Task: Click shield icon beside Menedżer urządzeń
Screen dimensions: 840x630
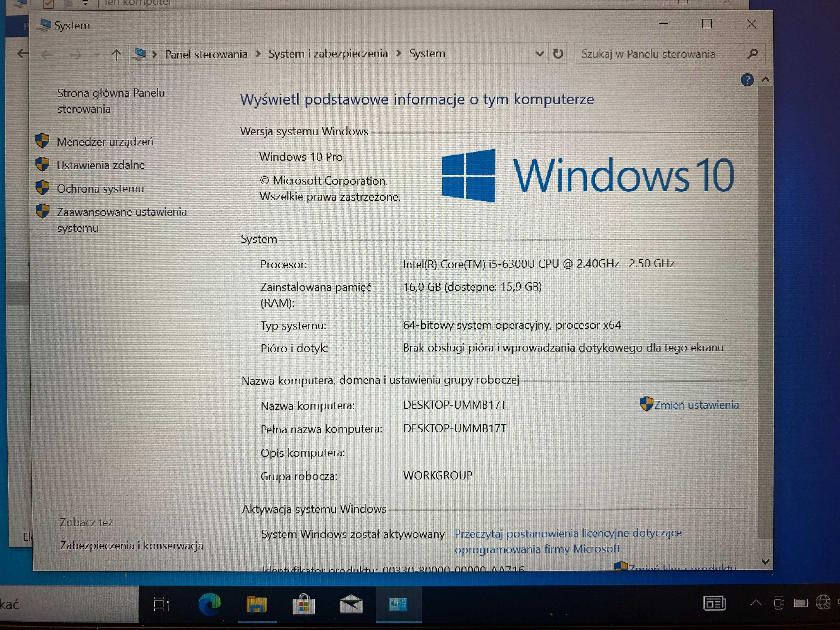Action: coord(42,141)
